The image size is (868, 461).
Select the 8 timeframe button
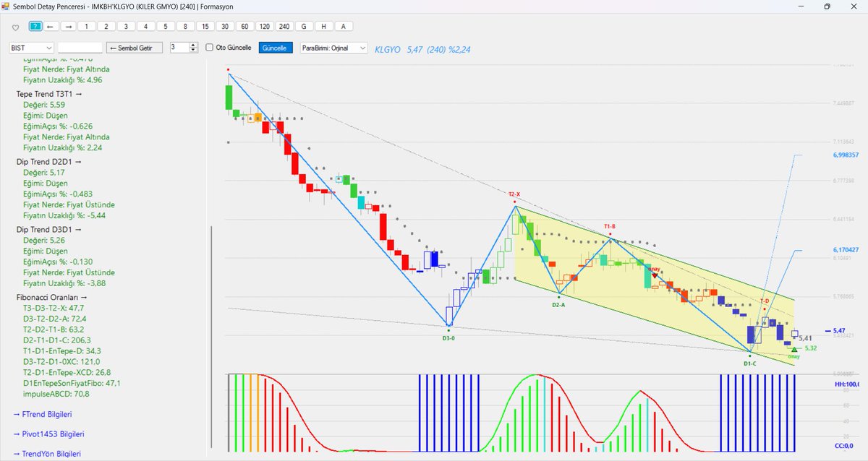(185, 26)
